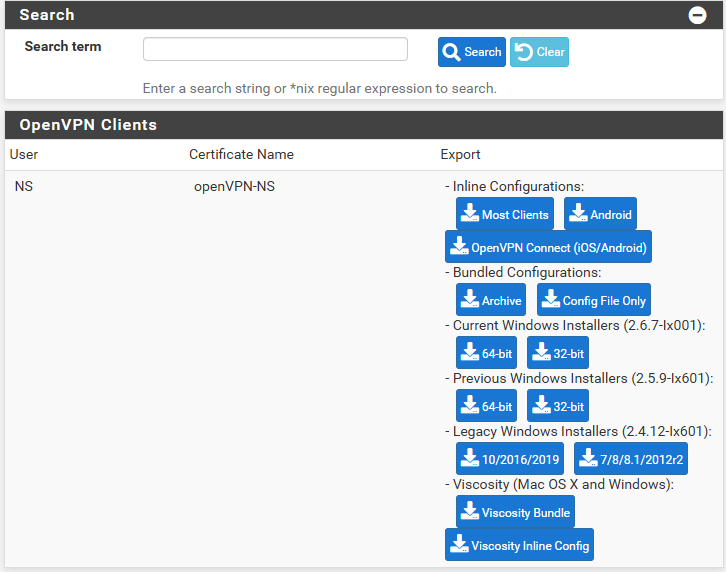This screenshot has height=572, width=726.
Task: Click the 'Previous Windows Installers (2.5.9-Ix601):' label
Action: [583, 378]
